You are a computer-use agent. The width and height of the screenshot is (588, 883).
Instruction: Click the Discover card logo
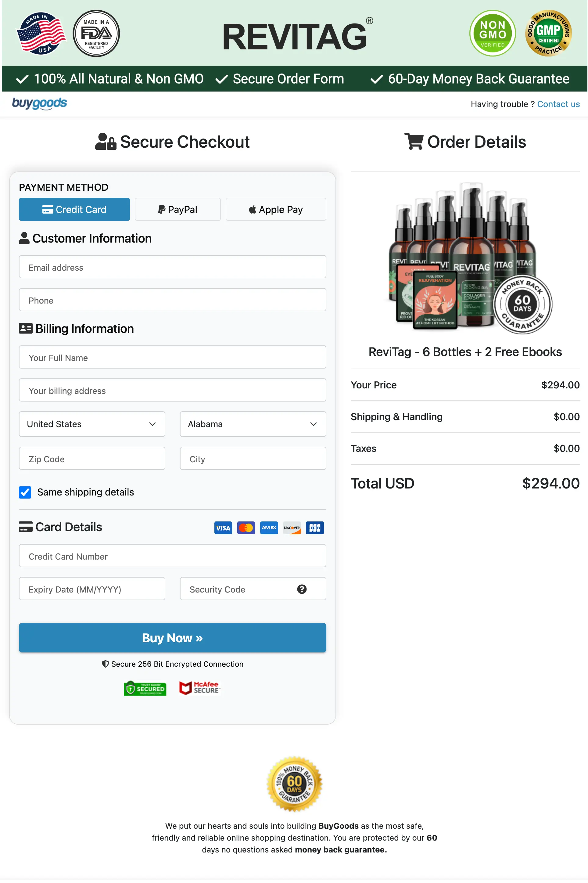point(292,528)
